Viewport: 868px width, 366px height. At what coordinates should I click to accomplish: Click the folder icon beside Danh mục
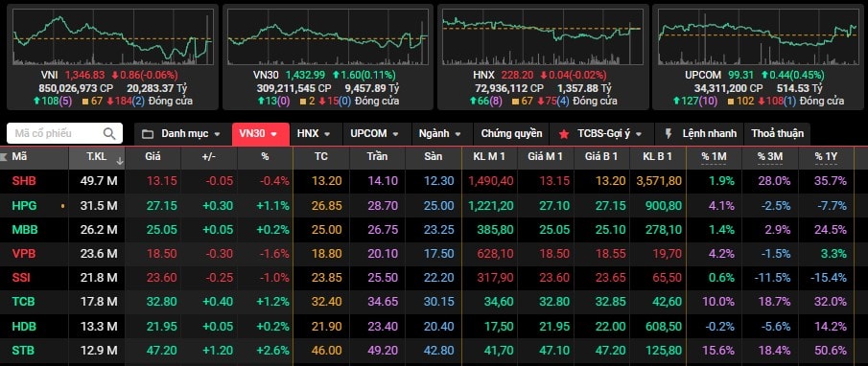(x=148, y=134)
